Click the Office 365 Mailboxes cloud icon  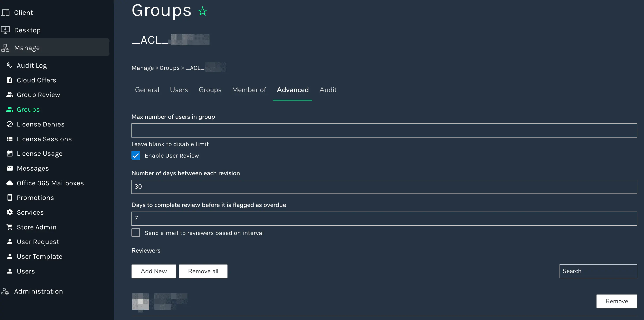pyautogui.click(x=9, y=183)
